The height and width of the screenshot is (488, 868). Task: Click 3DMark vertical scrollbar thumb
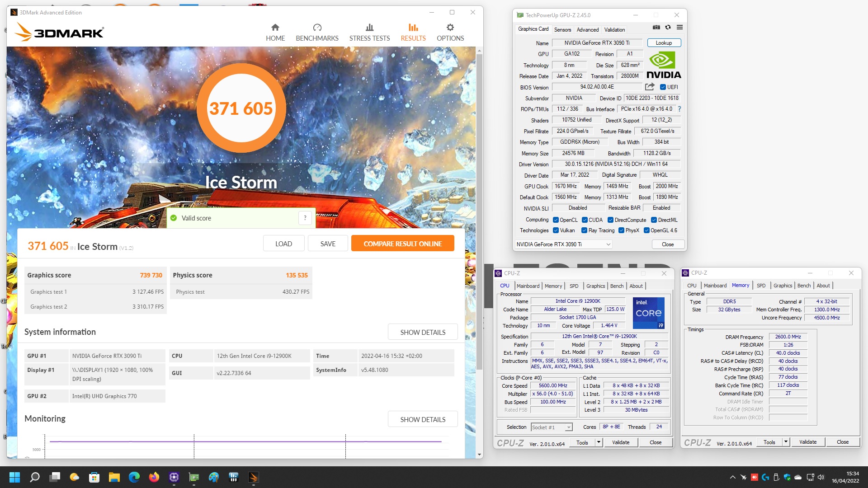click(480, 212)
